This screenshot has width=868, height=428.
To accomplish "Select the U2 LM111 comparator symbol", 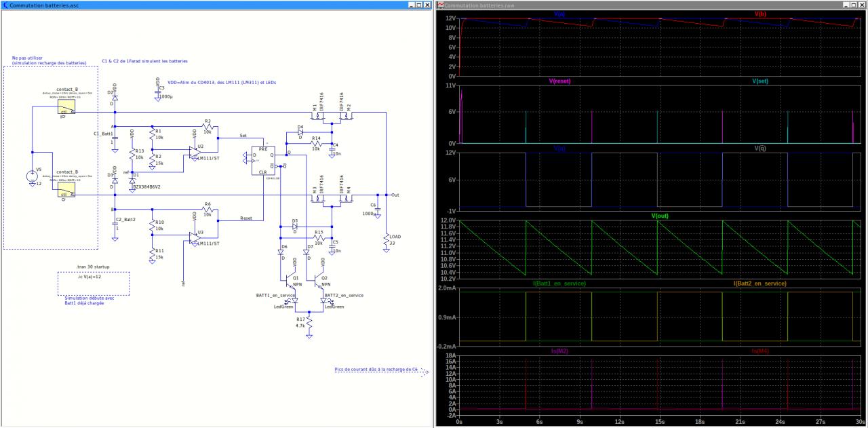I will (195, 153).
